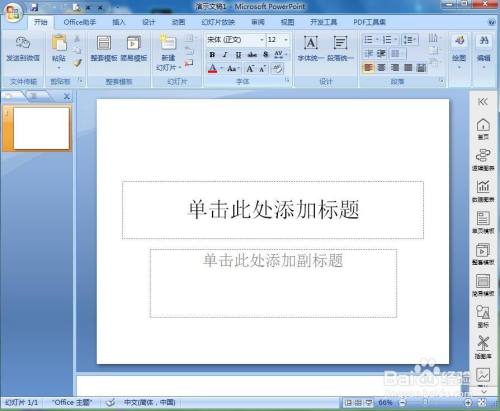The width and height of the screenshot is (500, 411).
Task: Click the 字体统一 font unify icon
Action: coord(310,43)
